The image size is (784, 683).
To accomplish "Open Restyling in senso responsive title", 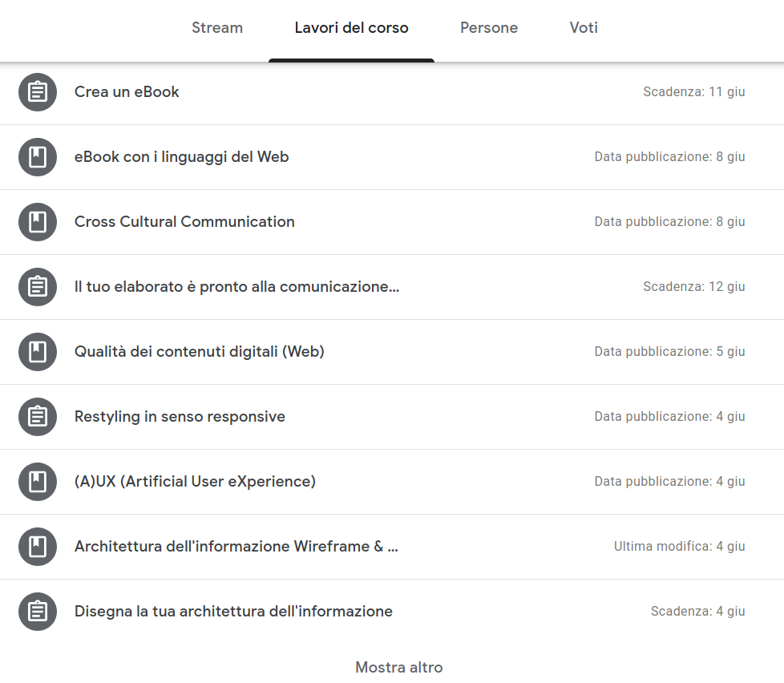I will click(180, 417).
